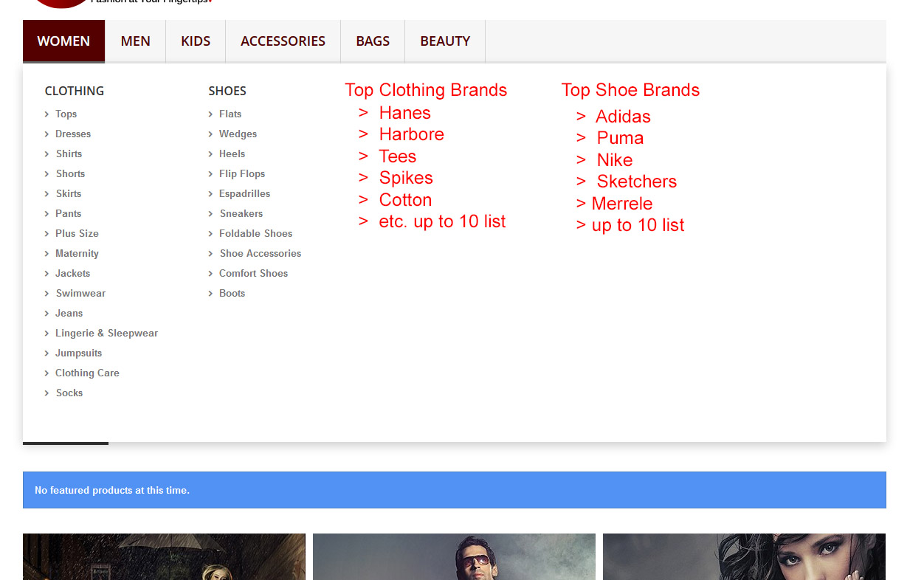The height and width of the screenshot is (580, 924).
Task: Open the Pants category
Action: click(x=68, y=213)
